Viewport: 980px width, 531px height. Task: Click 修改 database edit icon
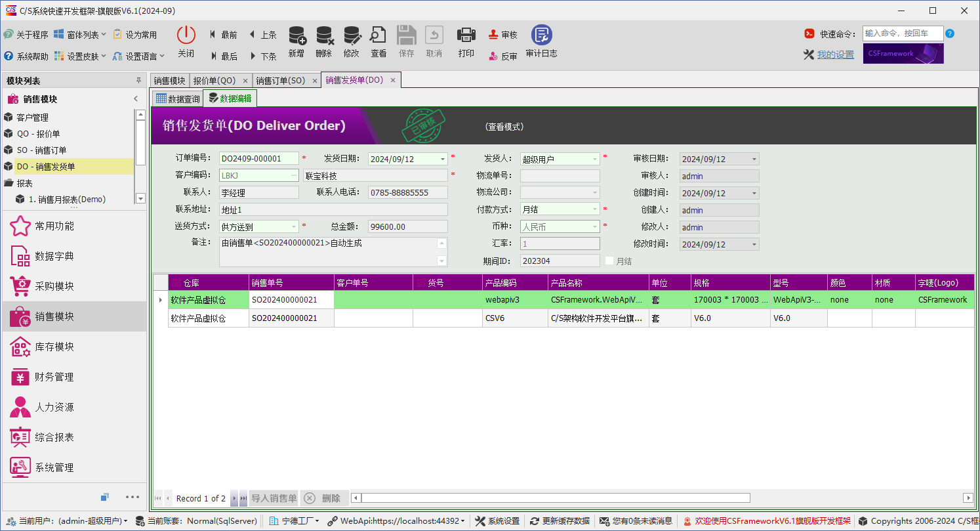(x=352, y=35)
